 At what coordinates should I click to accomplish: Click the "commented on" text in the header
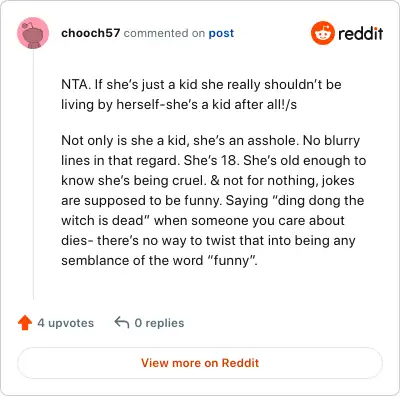[164, 33]
